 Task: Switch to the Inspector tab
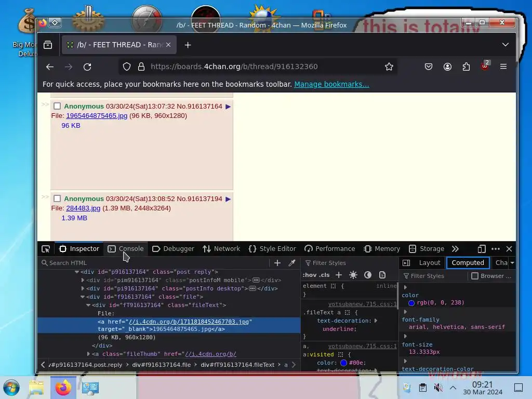pos(79,249)
